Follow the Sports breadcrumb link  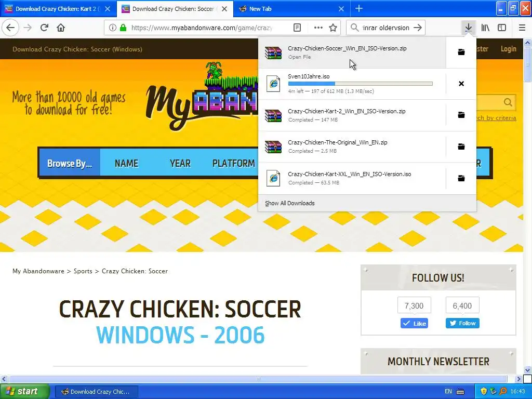click(83, 271)
